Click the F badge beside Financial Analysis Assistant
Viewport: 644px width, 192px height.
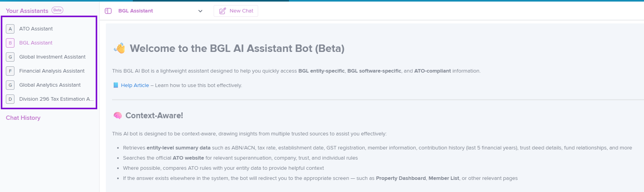click(10, 71)
